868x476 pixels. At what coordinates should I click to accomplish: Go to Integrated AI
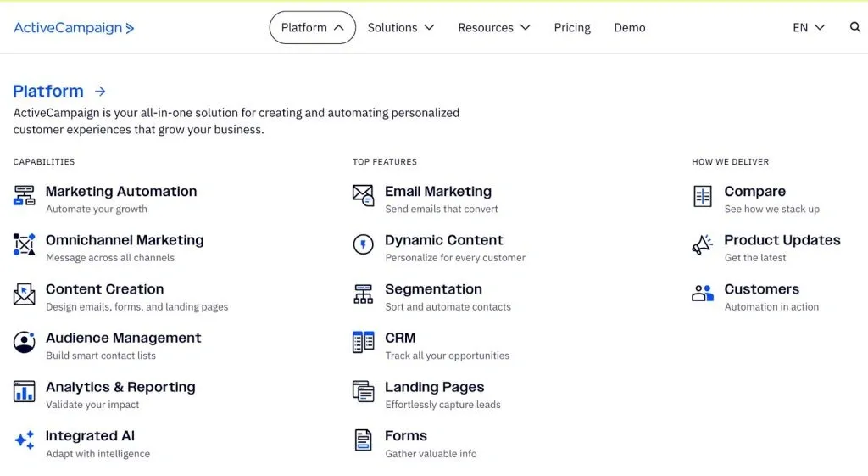pos(90,435)
